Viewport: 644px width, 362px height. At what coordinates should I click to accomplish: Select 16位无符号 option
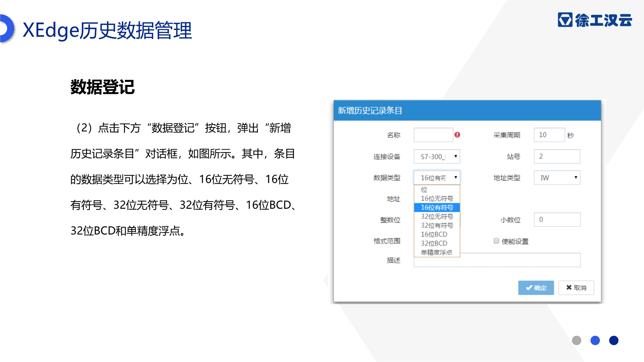[437, 199]
